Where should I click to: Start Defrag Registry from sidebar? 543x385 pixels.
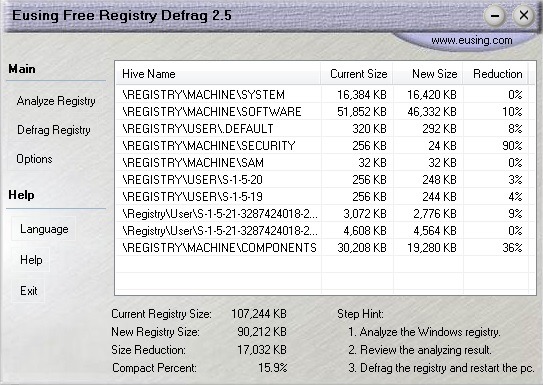coord(54,130)
